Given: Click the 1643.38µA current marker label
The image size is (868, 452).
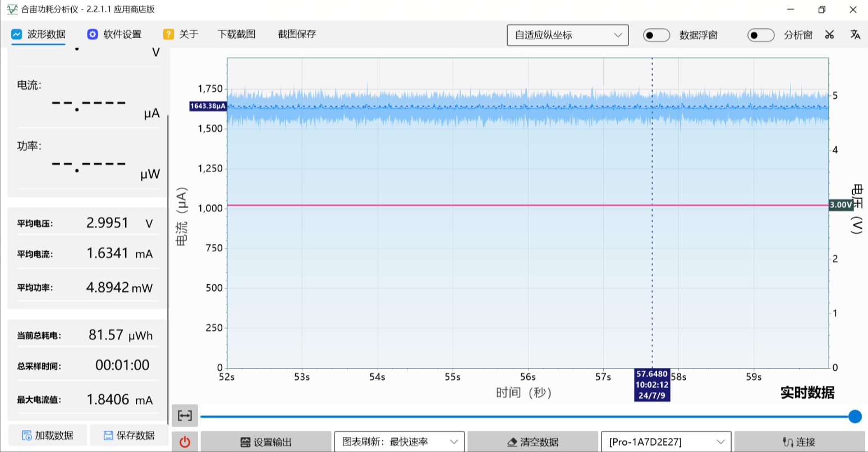Looking at the screenshot, I should 208,106.
